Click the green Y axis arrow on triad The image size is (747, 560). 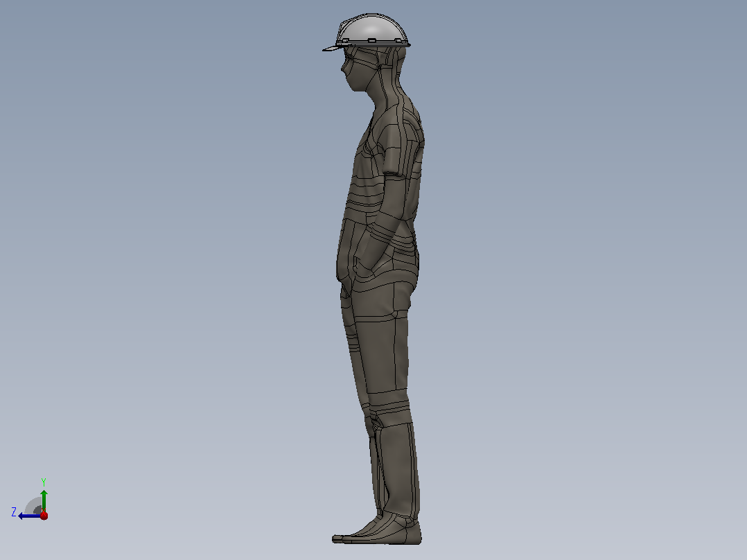(44, 500)
